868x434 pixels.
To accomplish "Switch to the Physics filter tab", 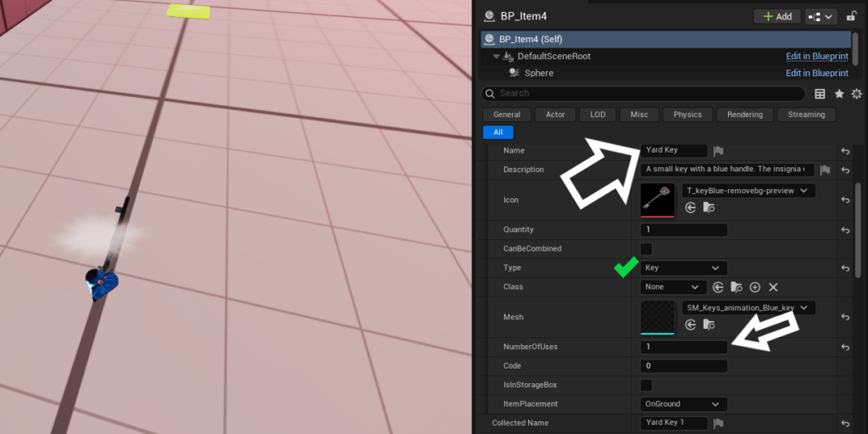I will coord(687,114).
